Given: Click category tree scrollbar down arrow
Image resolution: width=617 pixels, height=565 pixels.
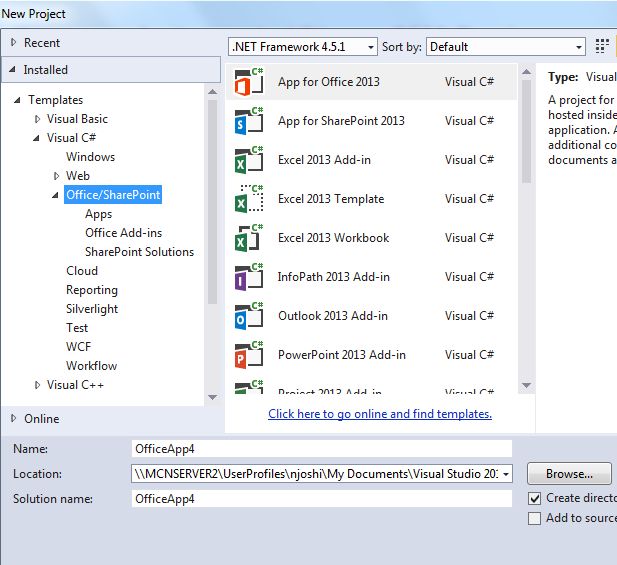Looking at the screenshot, I should [212, 397].
